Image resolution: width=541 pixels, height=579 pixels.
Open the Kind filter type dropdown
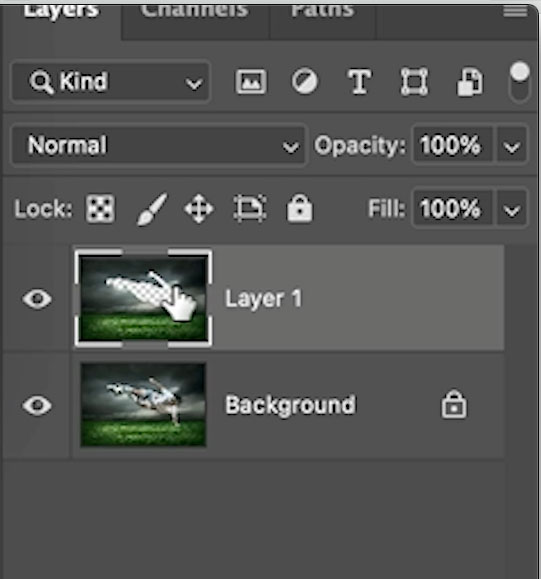click(111, 82)
